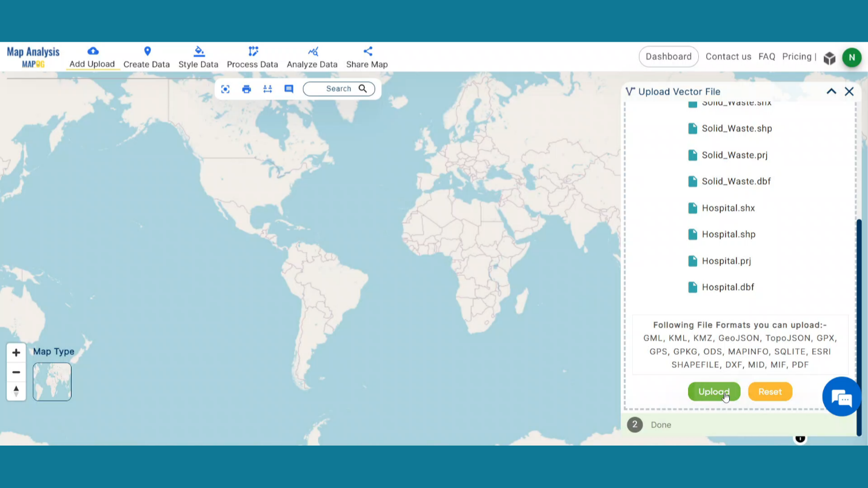Click the upload panel vertical scrollbar
Viewport: 868px width, 488px height.
[859, 327]
